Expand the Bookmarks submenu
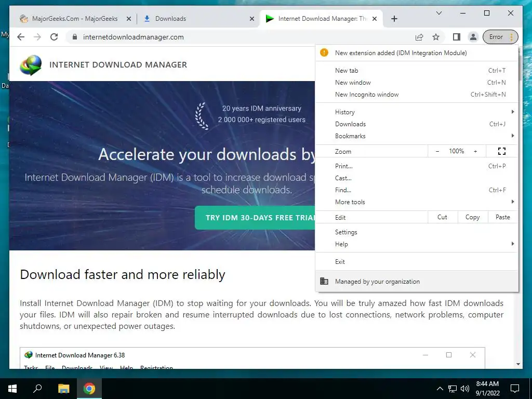Viewport: 532px width, 399px height. click(416, 136)
